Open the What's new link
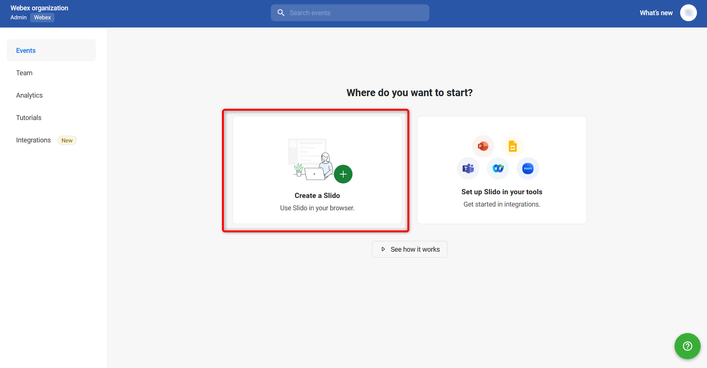Image resolution: width=707 pixels, height=368 pixels. 656,13
